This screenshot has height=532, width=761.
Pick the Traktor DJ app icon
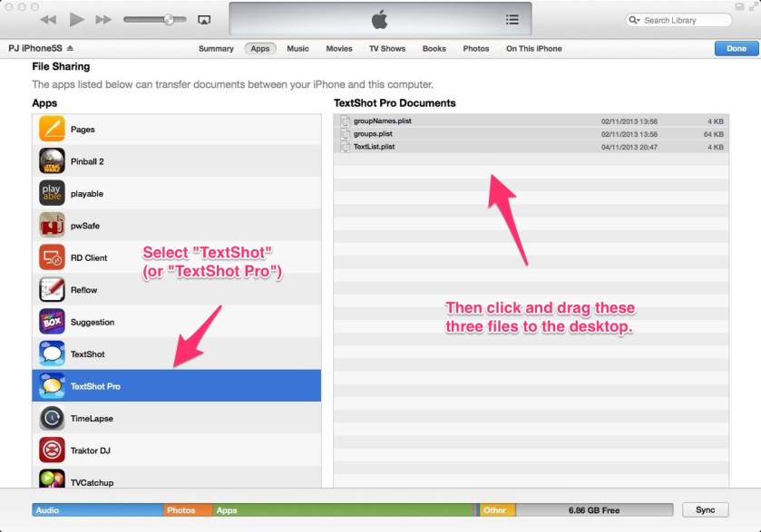52,450
